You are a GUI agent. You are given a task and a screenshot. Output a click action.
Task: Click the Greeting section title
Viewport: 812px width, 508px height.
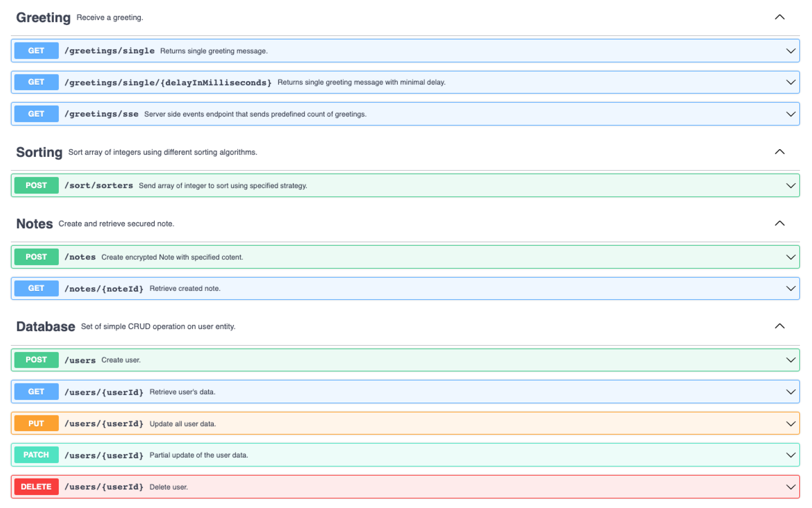[43, 17]
